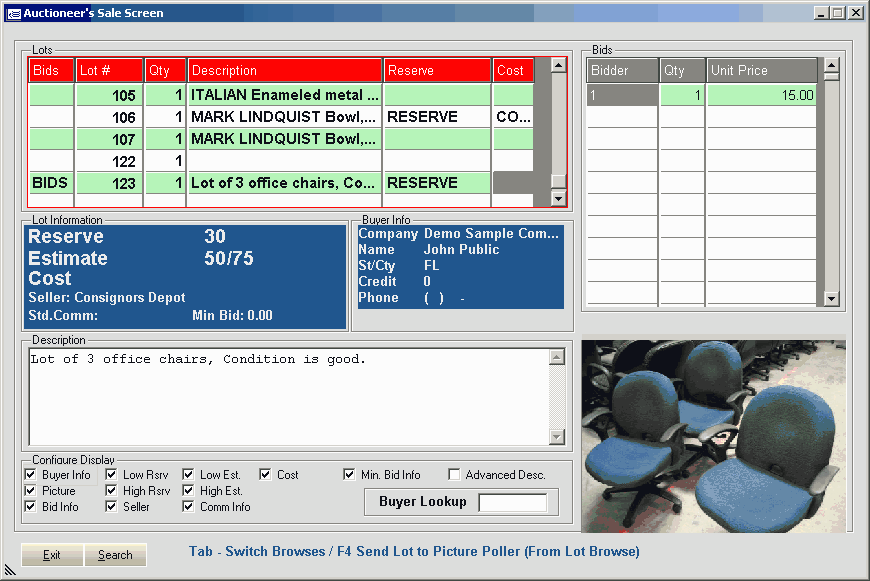The width and height of the screenshot is (870, 581).
Task: Click the Qty column header in Bids
Action: click(682, 70)
